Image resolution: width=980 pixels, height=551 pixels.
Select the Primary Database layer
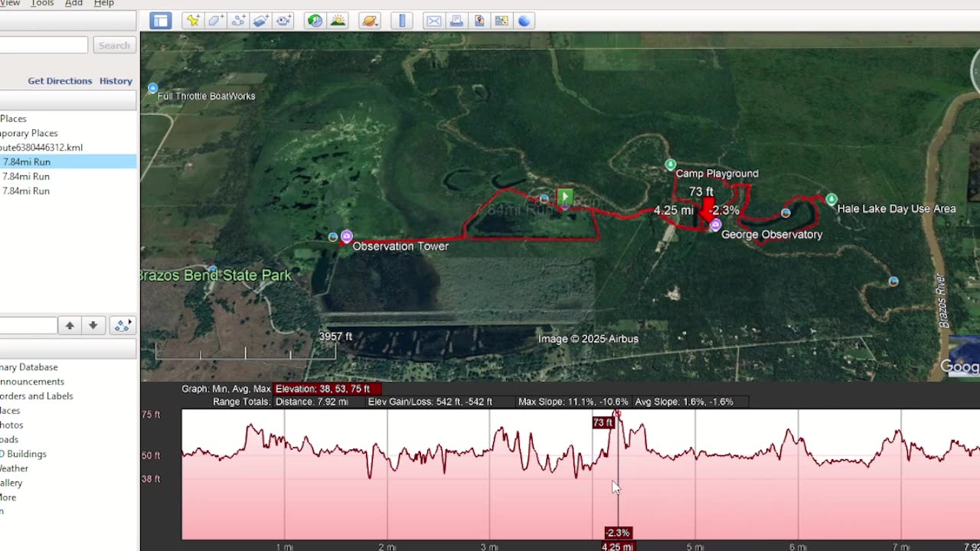pyautogui.click(x=29, y=367)
